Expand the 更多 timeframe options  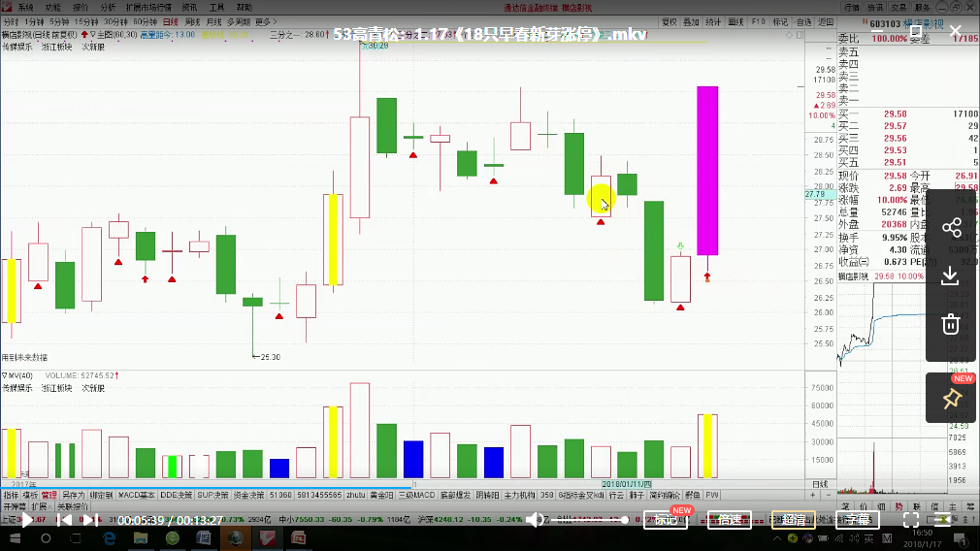[261, 21]
